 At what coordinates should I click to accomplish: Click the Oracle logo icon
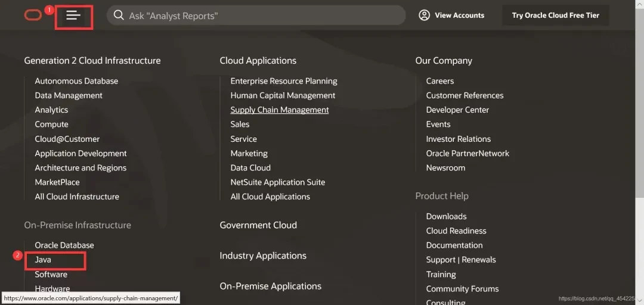33,15
